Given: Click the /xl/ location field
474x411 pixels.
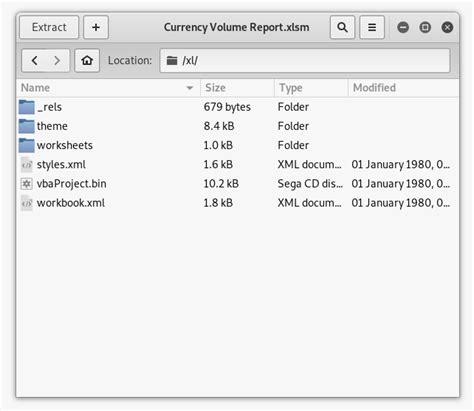Looking at the screenshot, I should coord(305,60).
